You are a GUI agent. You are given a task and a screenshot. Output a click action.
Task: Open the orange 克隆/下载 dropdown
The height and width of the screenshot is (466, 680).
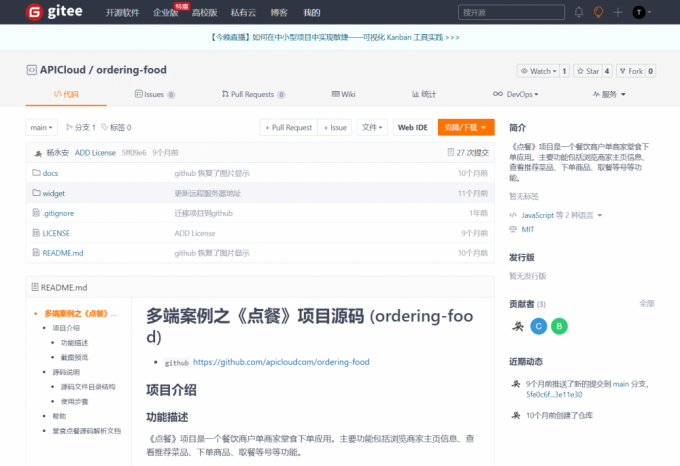pos(465,128)
